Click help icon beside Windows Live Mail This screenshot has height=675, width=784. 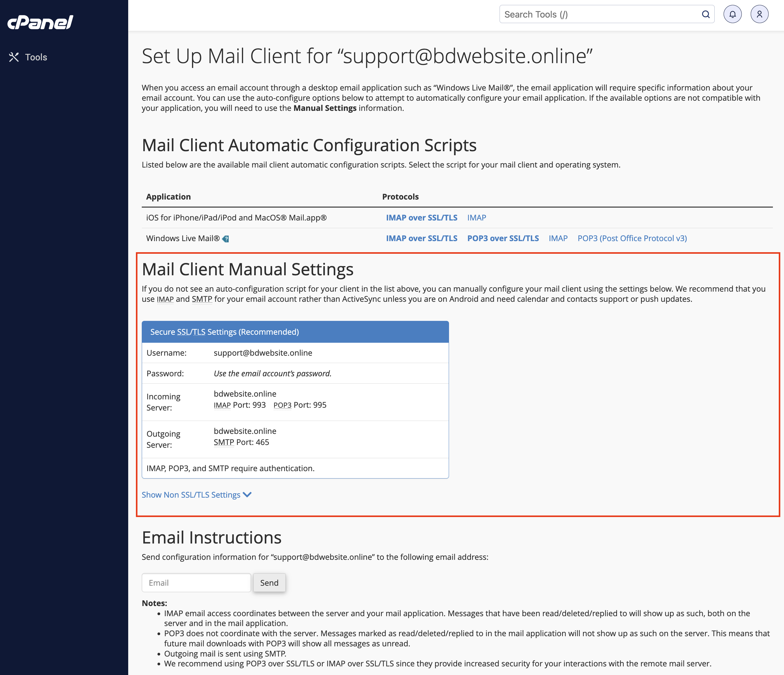[x=226, y=239]
